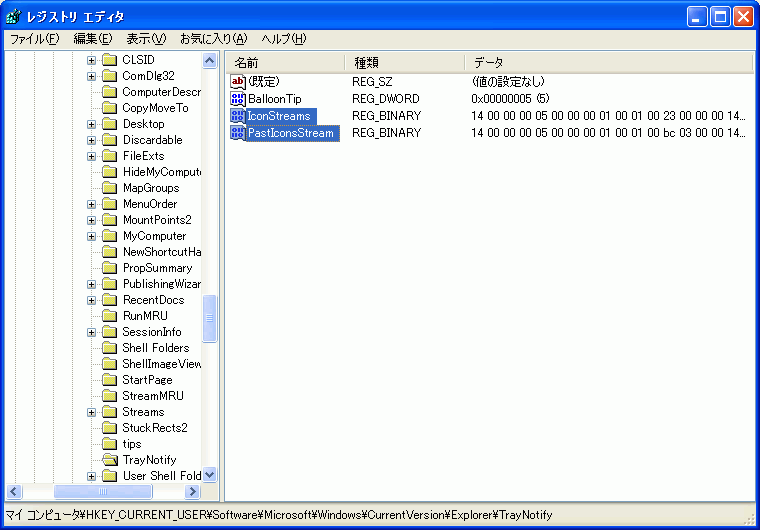Click the HideMyComputer folder icon
760x530 pixels.
coord(110,172)
